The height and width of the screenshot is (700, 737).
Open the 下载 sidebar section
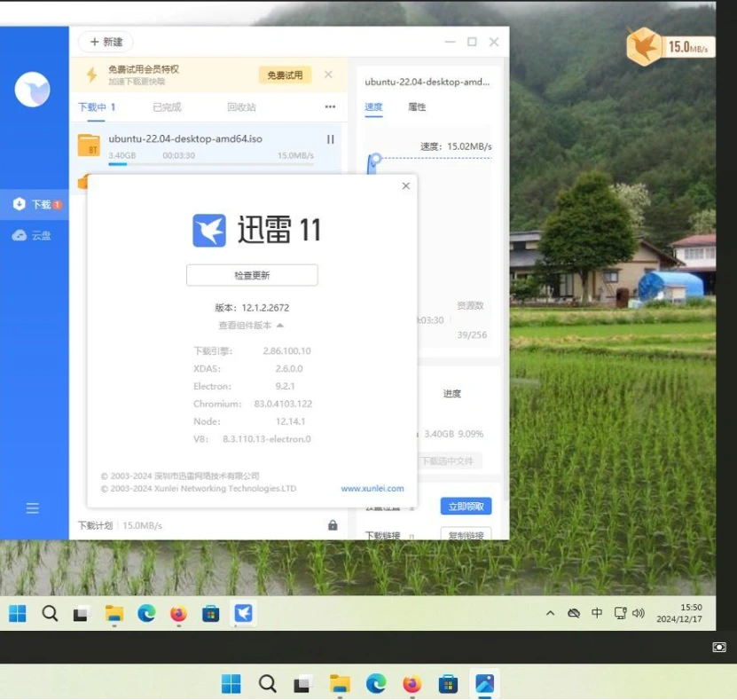tap(35, 205)
